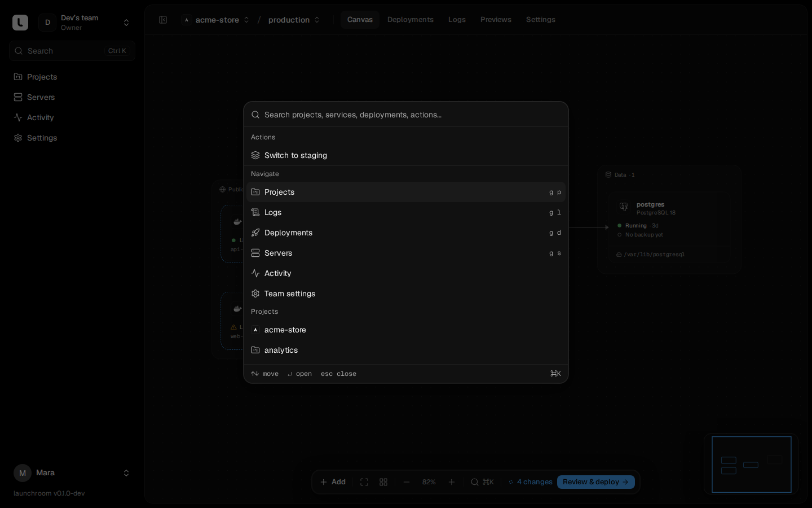Image resolution: width=812 pixels, height=508 pixels.
Task: Zoom out with the minus icon
Action: pos(407,482)
